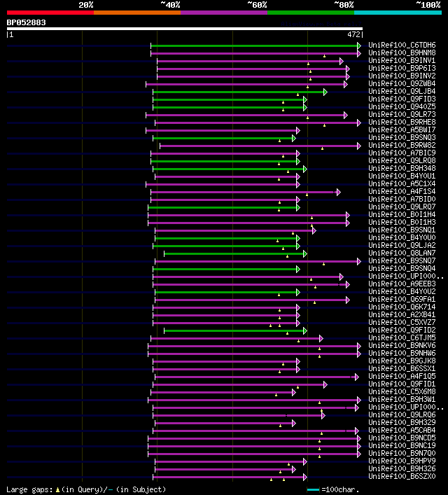This screenshot has height=495, width=448.
Task: Click the UniRef100_Q9LRQ8 label
Action: click(402, 161)
